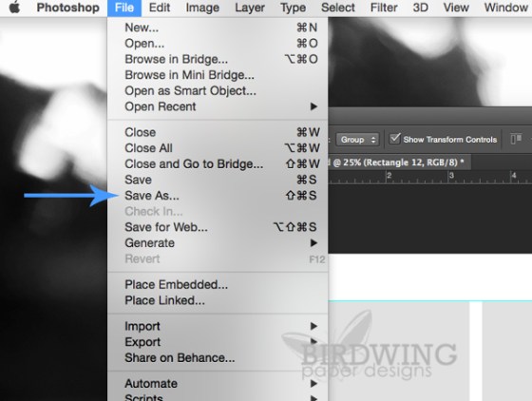Choose Place Linked...

coord(218,300)
